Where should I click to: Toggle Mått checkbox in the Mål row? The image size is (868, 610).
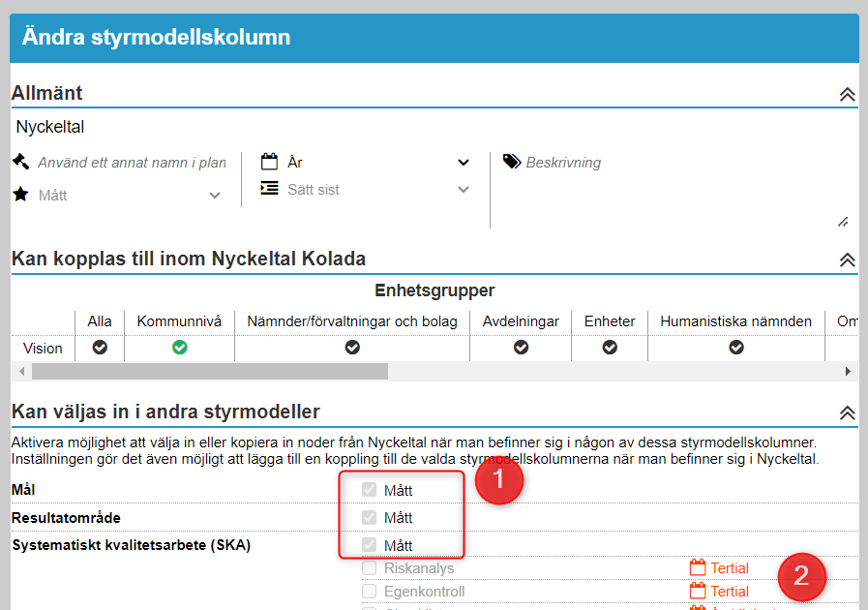(369, 490)
